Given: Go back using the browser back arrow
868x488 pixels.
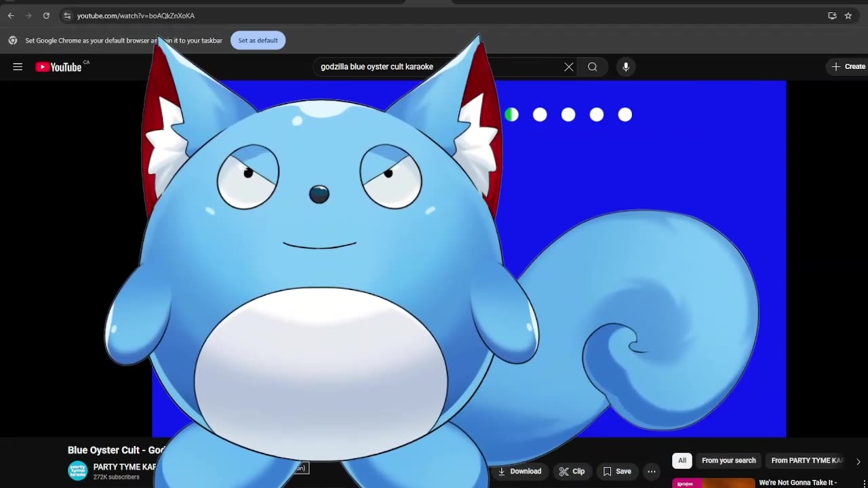Looking at the screenshot, I should (11, 16).
